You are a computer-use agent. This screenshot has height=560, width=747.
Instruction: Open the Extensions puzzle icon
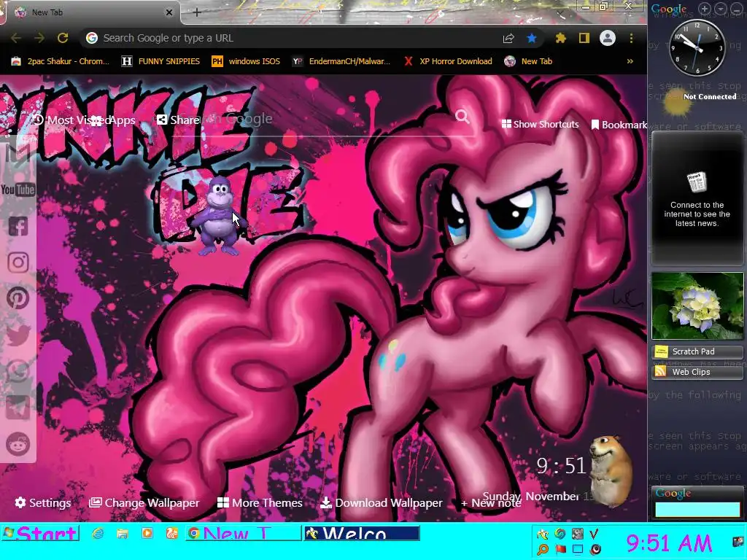(561, 38)
